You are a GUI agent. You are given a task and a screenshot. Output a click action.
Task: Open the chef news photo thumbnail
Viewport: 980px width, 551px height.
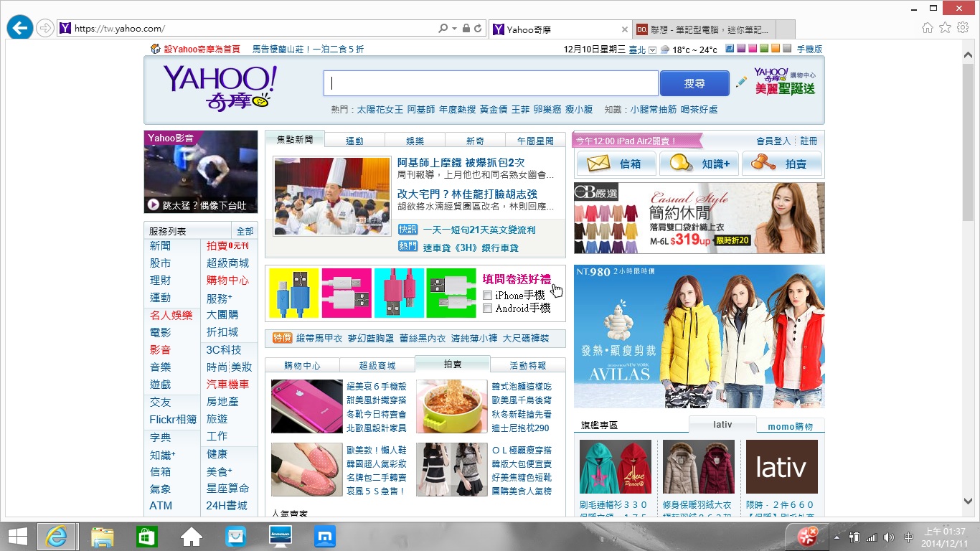[x=332, y=196]
